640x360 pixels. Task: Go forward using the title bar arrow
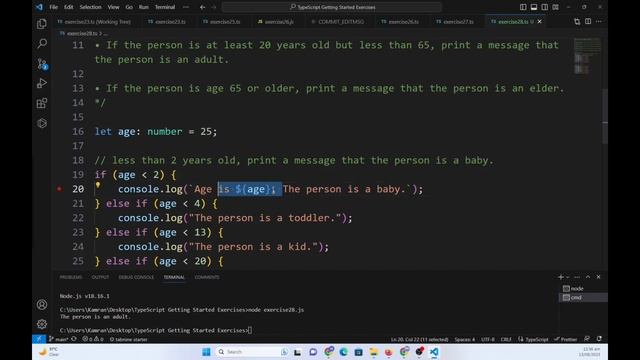coord(213,7)
